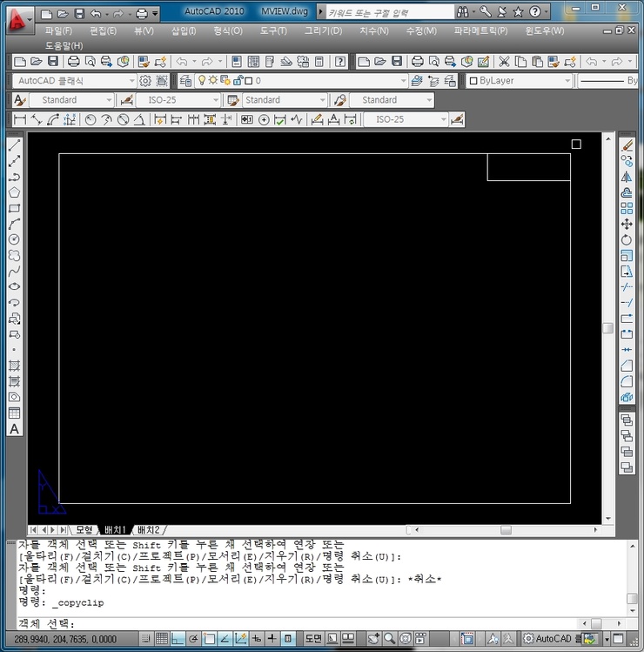644x652 pixels.
Task: Select the Table tool
Action: (x=14, y=413)
